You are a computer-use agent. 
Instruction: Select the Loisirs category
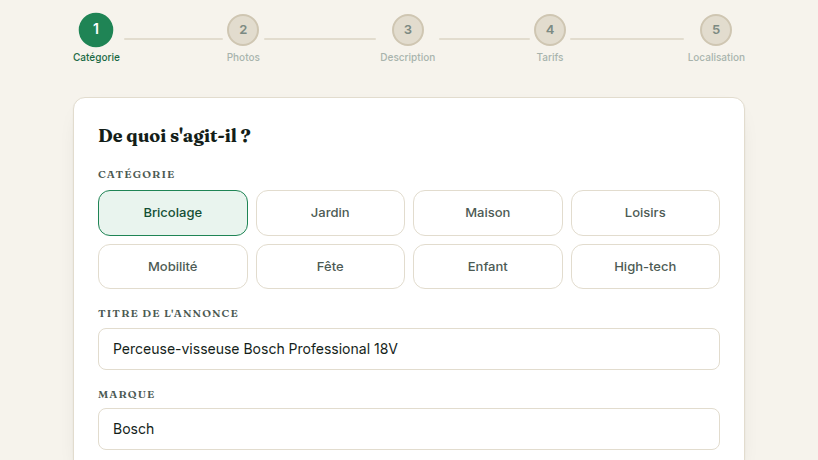point(645,213)
